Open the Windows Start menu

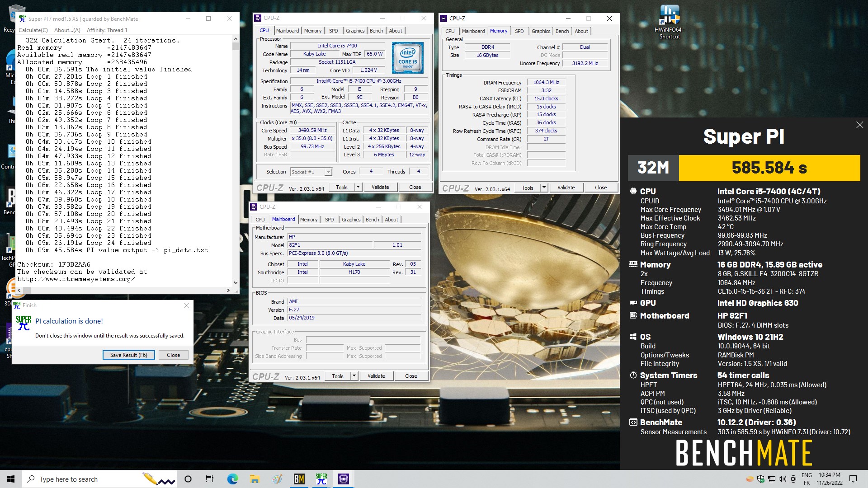click(11, 479)
